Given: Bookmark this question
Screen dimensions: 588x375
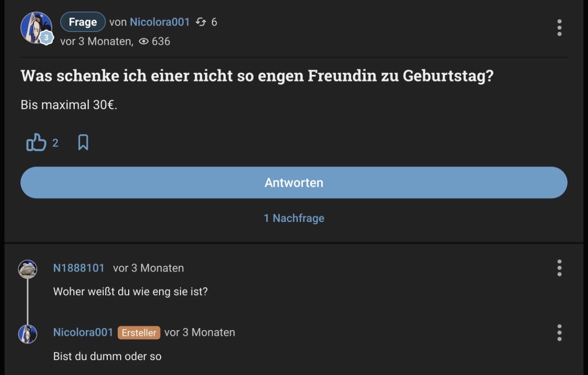Looking at the screenshot, I should [x=83, y=143].
